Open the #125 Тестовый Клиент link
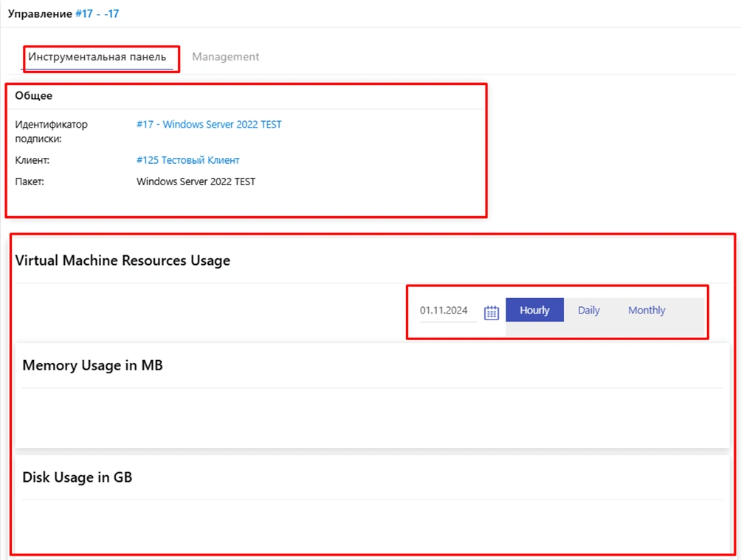Screen dimensions: 741x560 pos(187,160)
